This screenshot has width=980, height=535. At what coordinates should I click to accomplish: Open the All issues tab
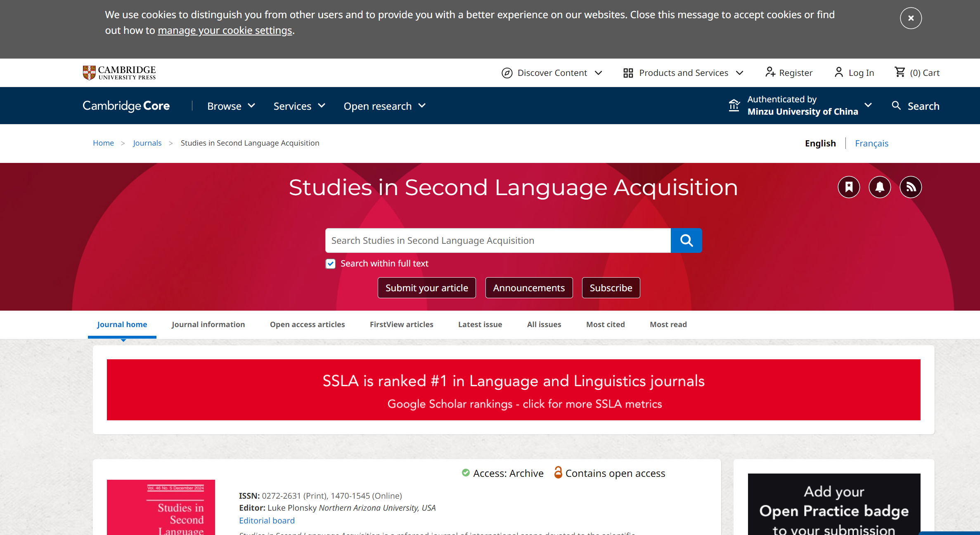pos(544,325)
